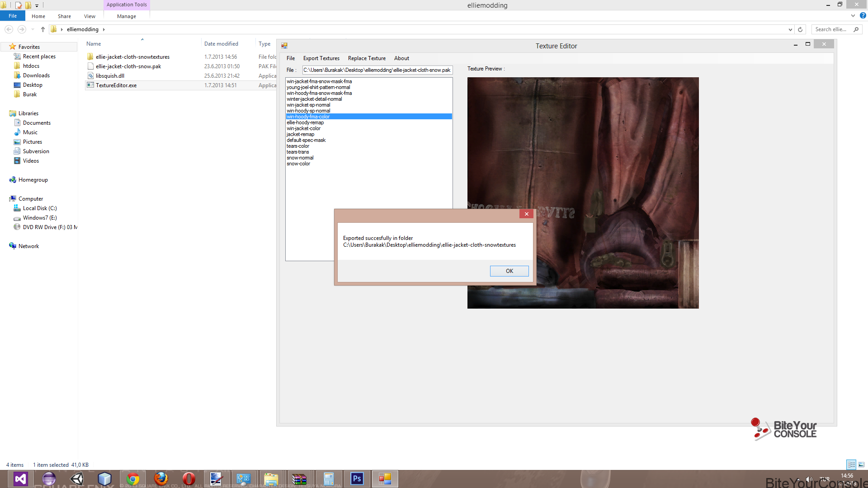Open Chrome from taskbar
The image size is (868, 488).
click(x=133, y=479)
